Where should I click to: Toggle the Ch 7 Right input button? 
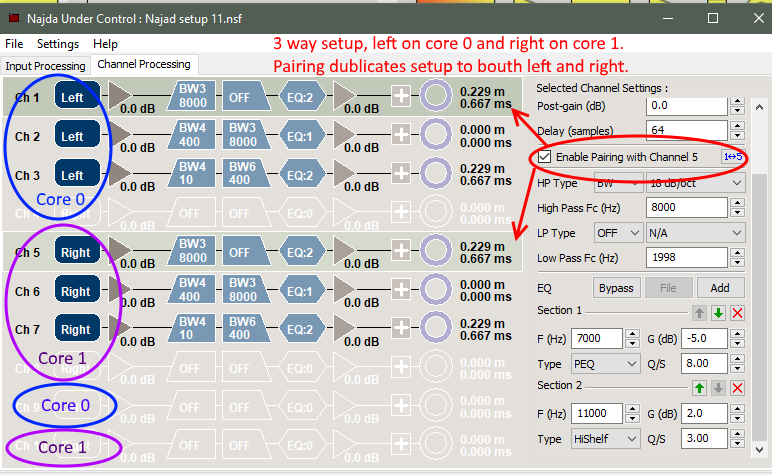pyautogui.click(x=77, y=328)
